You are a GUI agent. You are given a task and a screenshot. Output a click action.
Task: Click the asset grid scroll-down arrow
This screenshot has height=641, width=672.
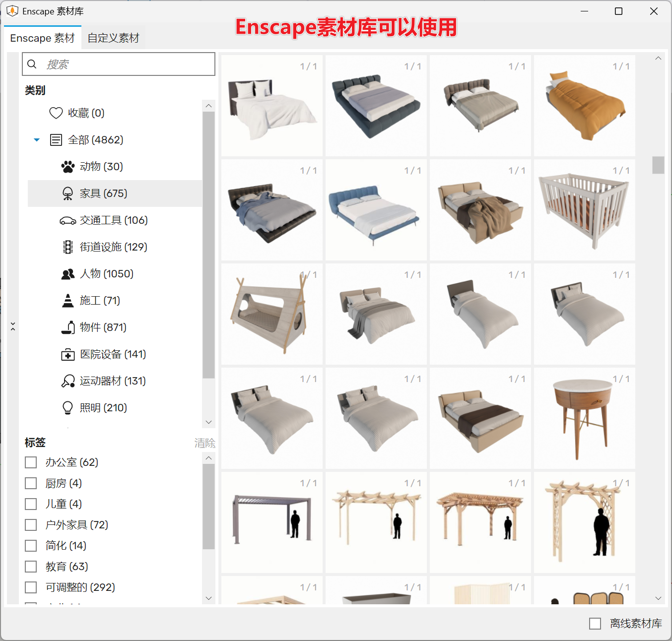point(658,598)
